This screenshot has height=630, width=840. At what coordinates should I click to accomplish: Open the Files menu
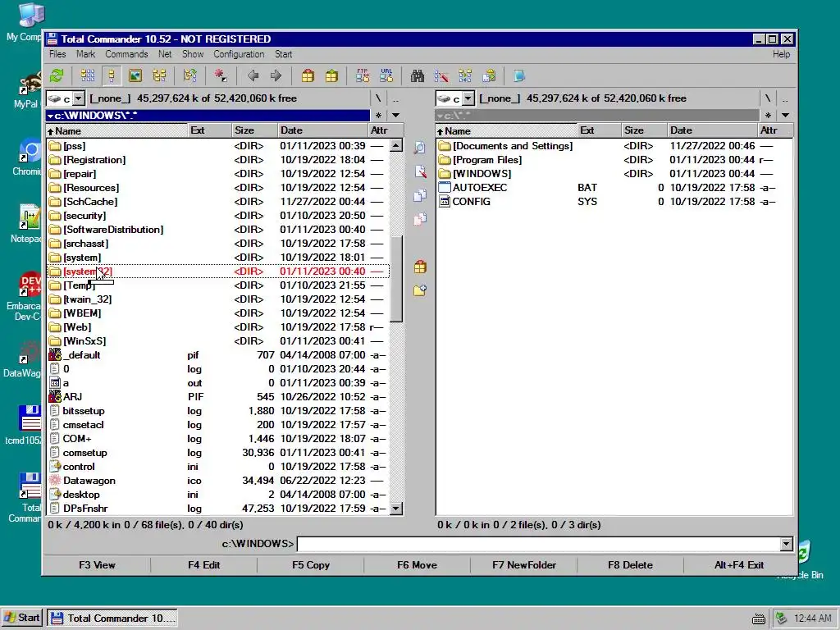57,54
